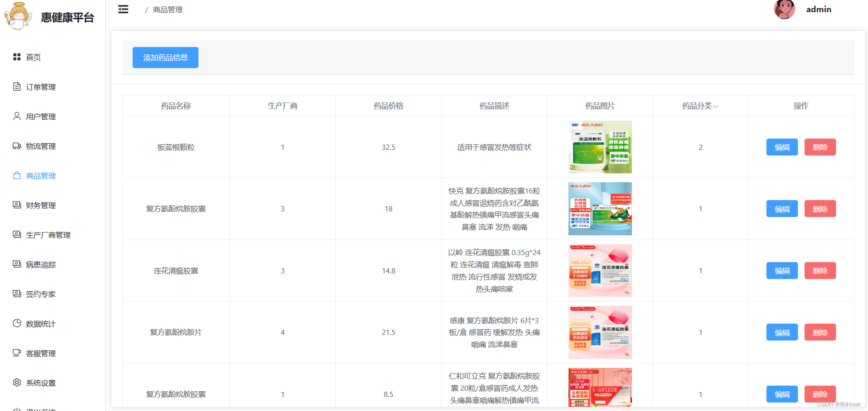
Task: Click the icon beside 签约专家
Action: tap(17, 294)
